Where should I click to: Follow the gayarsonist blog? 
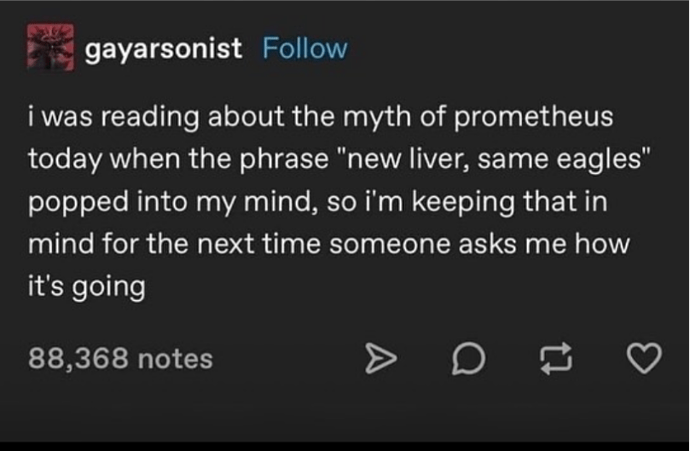305,48
